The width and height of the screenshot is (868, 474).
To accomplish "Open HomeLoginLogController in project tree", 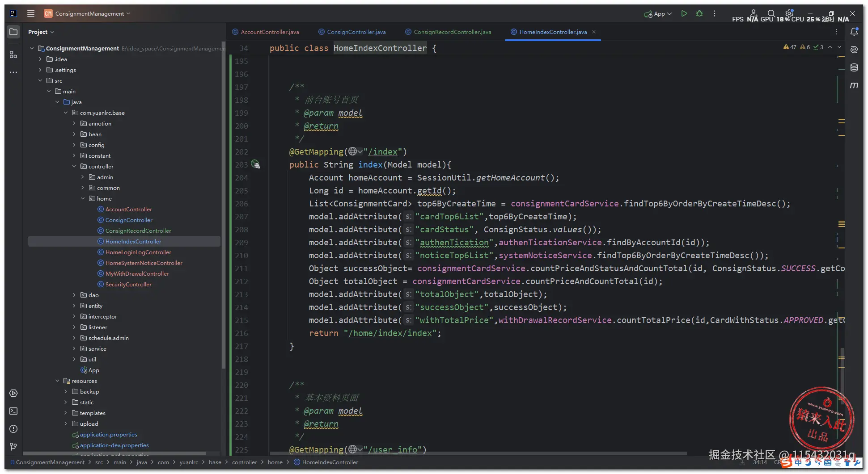I will [138, 252].
